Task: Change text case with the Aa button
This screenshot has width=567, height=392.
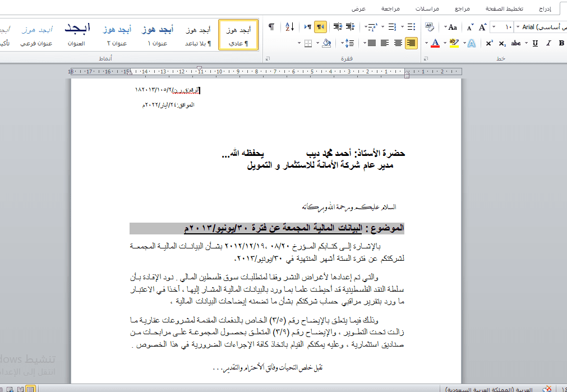Action: pos(453,27)
